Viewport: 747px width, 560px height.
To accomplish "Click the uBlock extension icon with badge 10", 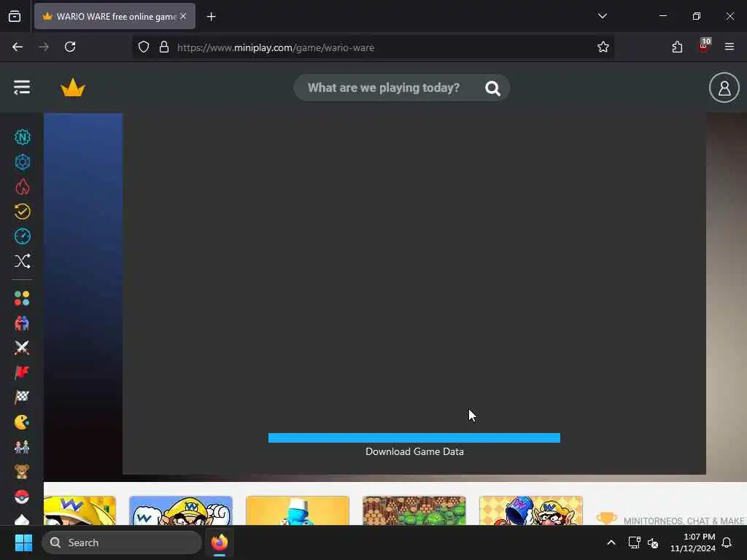I will (x=704, y=46).
